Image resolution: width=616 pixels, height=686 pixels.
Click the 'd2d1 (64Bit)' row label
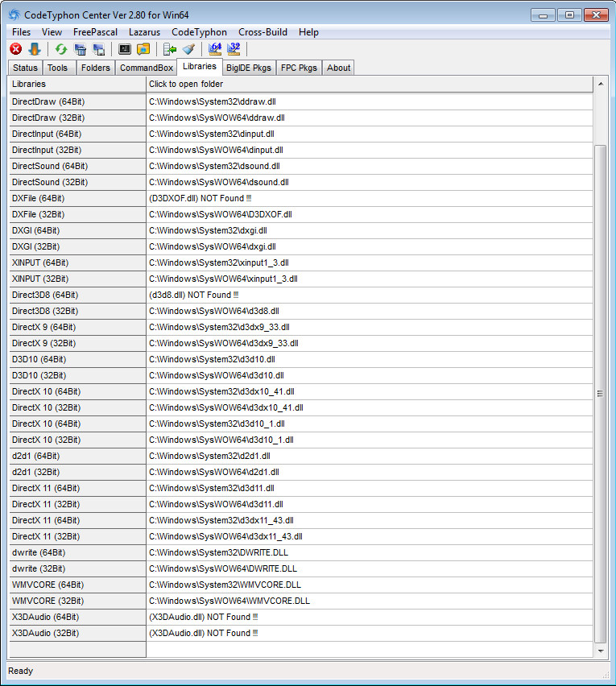point(77,456)
